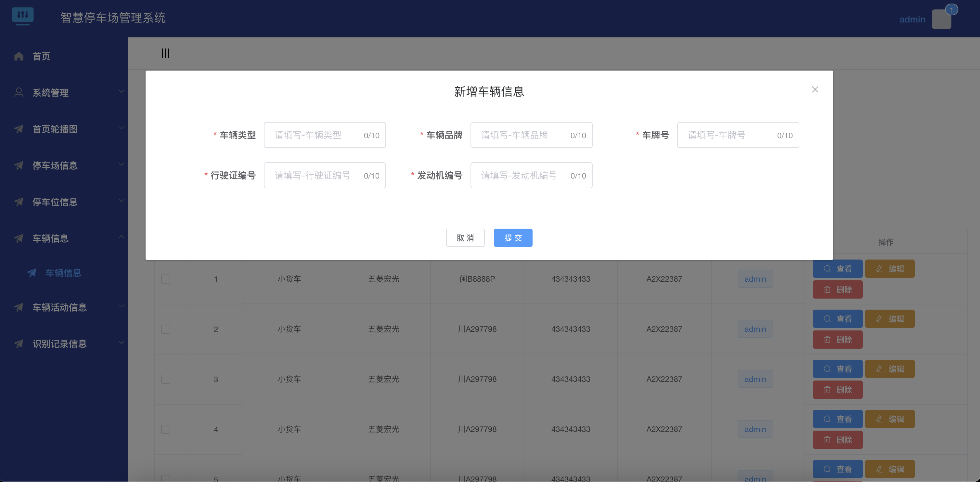The width and height of the screenshot is (980, 482).
Task: Click pencil icon in row 1 编辑 button
Action: pyautogui.click(x=879, y=269)
